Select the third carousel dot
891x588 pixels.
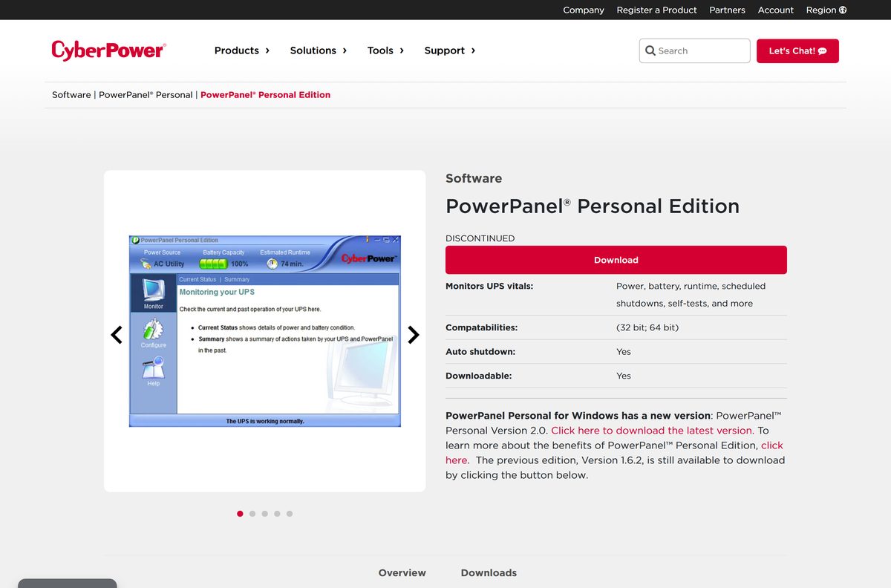pos(264,514)
